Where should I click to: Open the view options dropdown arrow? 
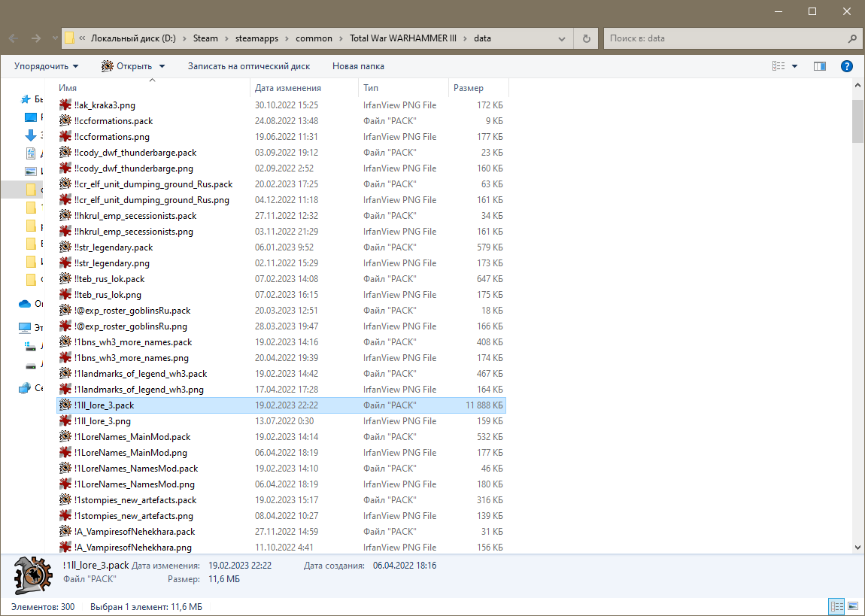point(794,66)
